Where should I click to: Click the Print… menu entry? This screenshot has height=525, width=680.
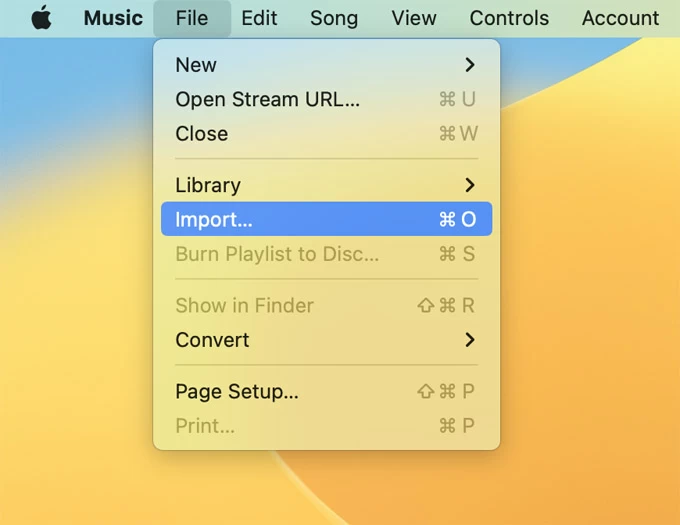coord(205,426)
